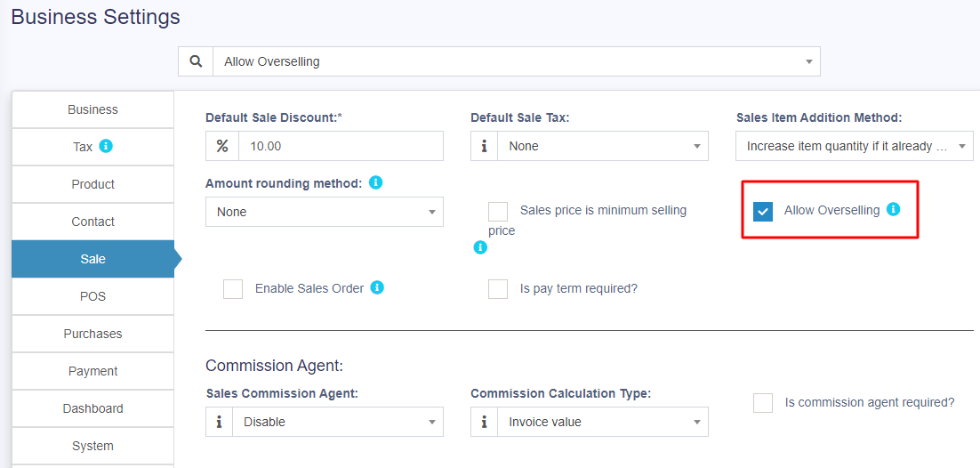
Task: Enable the Sales Order checkbox
Action: 233,289
